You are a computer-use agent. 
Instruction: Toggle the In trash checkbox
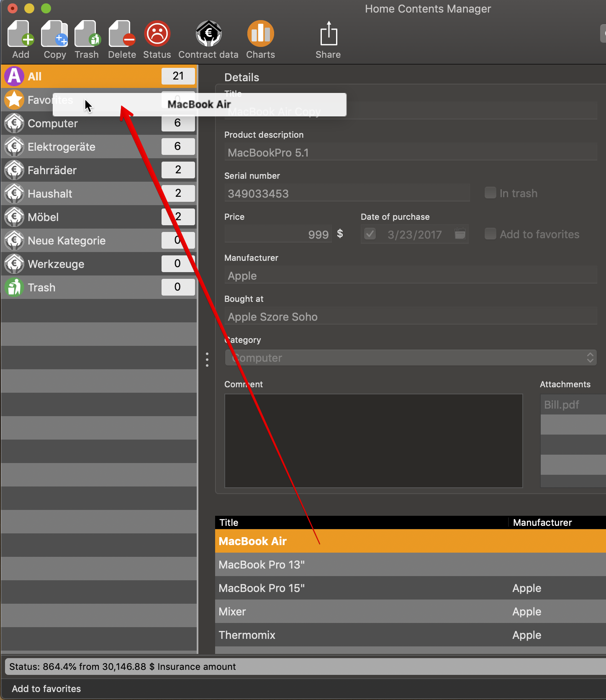coord(490,193)
